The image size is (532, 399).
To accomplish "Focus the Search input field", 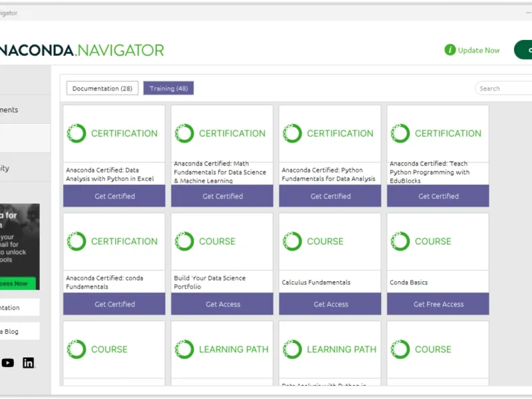I will 503,88.
